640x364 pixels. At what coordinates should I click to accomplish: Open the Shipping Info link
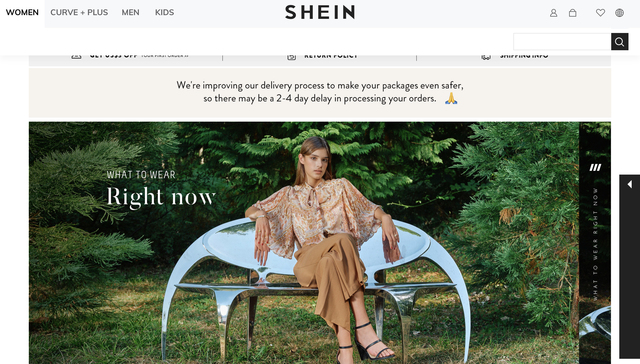(524, 56)
